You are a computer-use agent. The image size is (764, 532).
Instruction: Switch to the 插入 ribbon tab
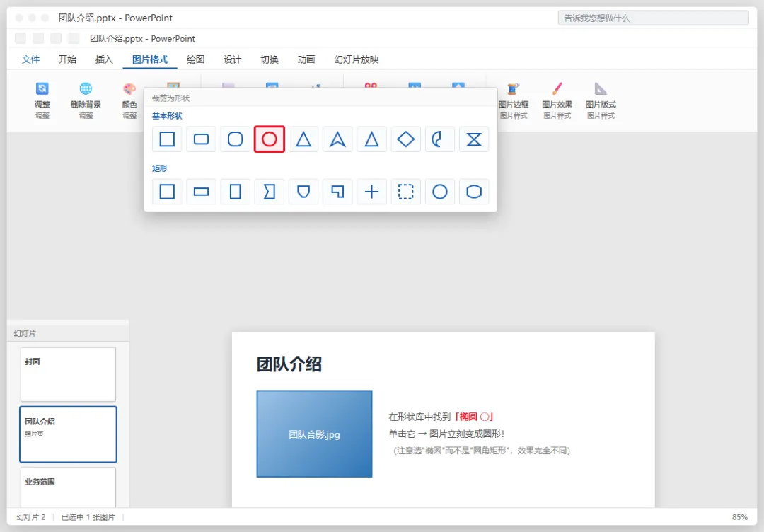pyautogui.click(x=104, y=59)
